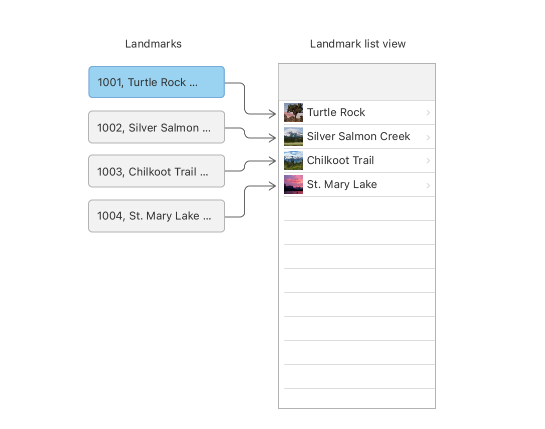Open the St. Mary Lake list row
The height and width of the screenshot is (429, 545).
[x=357, y=185]
